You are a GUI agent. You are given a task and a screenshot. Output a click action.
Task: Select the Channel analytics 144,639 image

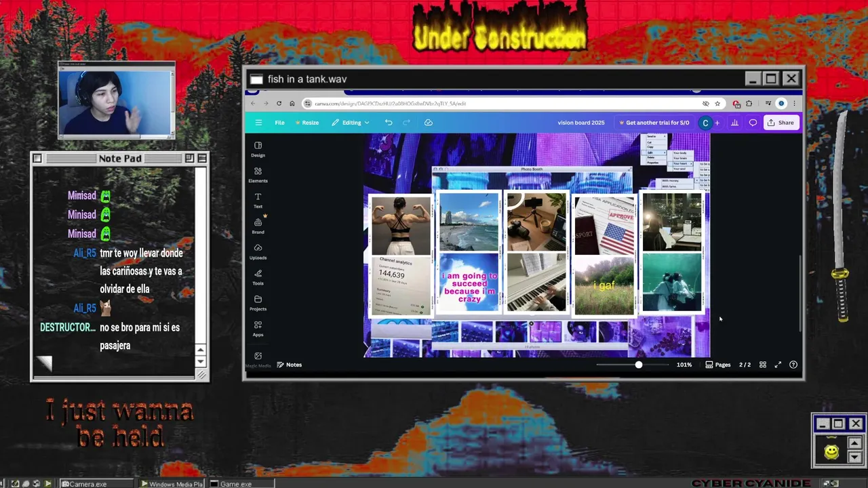(400, 286)
